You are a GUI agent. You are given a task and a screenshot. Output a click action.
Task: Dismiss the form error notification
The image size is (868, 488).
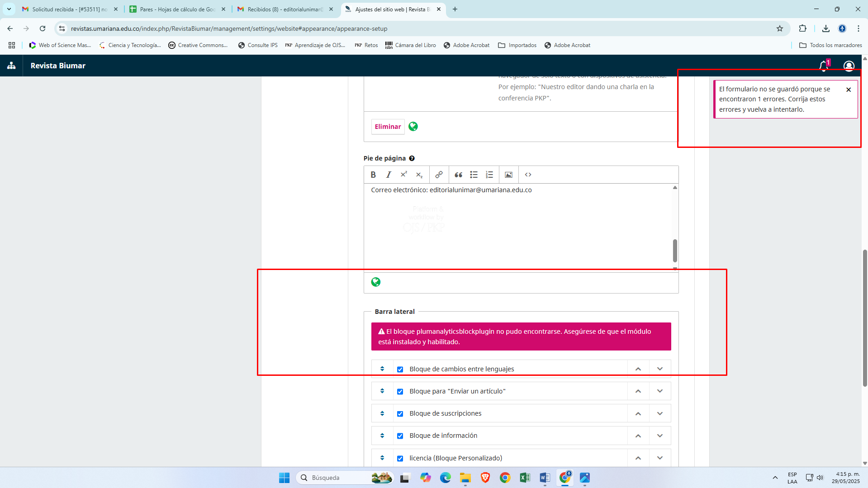pyautogui.click(x=849, y=90)
